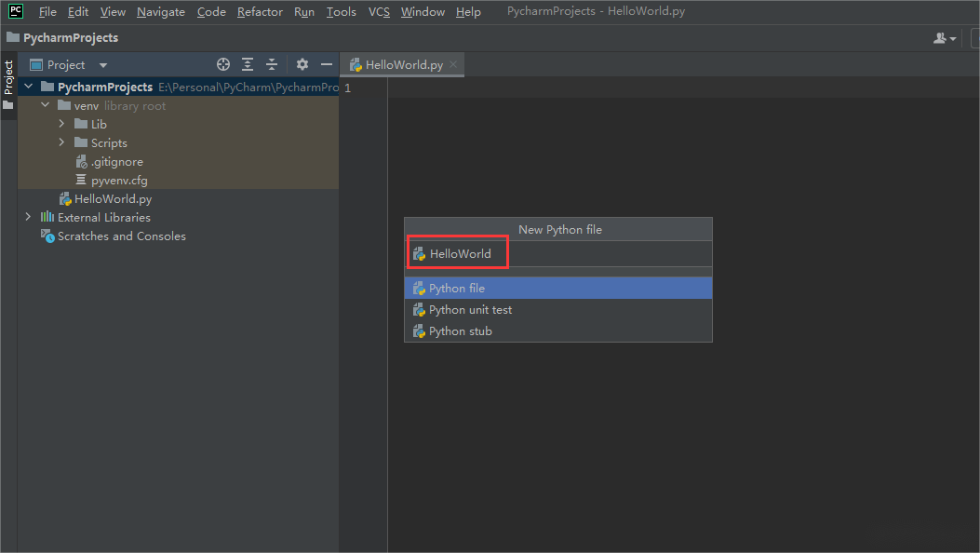Open the Window menu
The width and height of the screenshot is (980, 553).
[x=423, y=12]
